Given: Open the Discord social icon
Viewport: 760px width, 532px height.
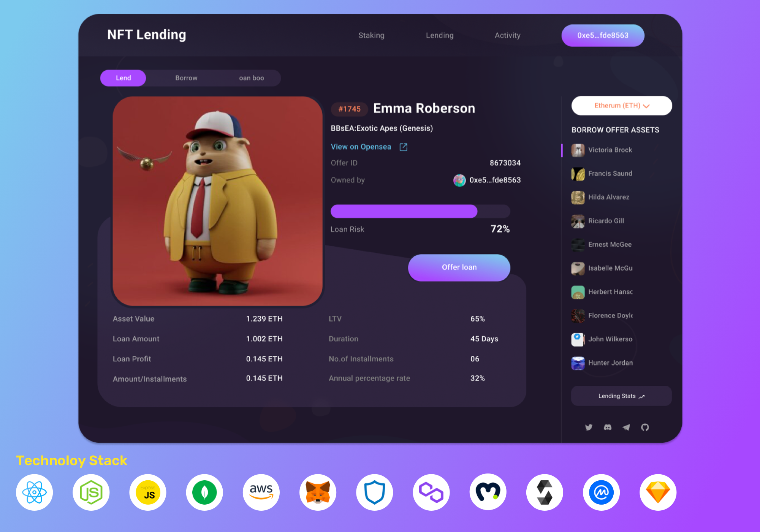Looking at the screenshot, I should (x=608, y=427).
